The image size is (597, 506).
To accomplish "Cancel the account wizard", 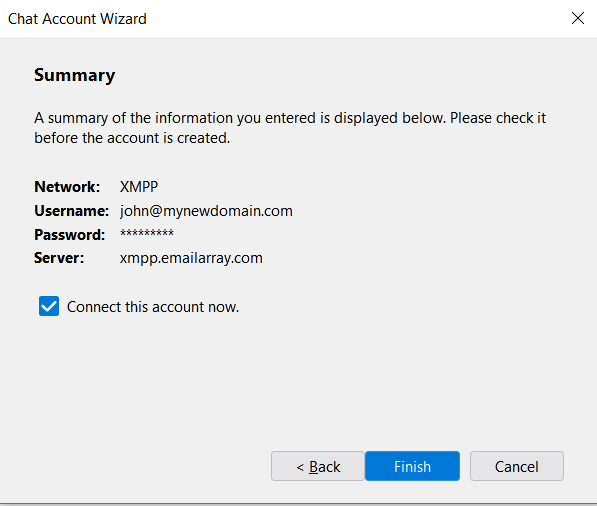I will coord(517,466).
